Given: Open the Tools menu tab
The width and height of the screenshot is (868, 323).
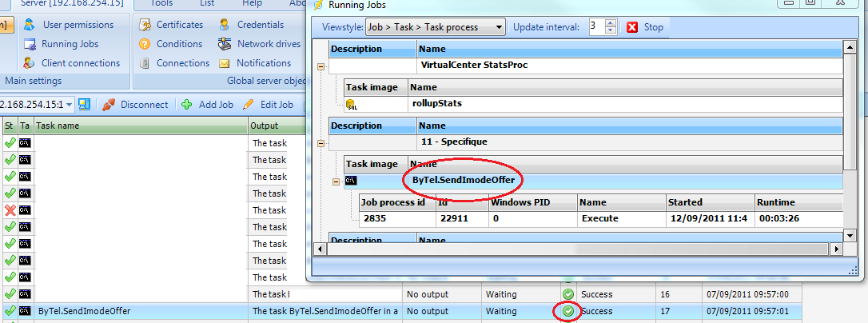Looking at the screenshot, I should pos(162,3).
